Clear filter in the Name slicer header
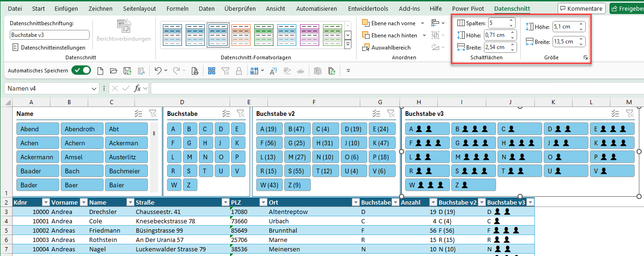Viewport: 644px width, 256px height. point(153,114)
